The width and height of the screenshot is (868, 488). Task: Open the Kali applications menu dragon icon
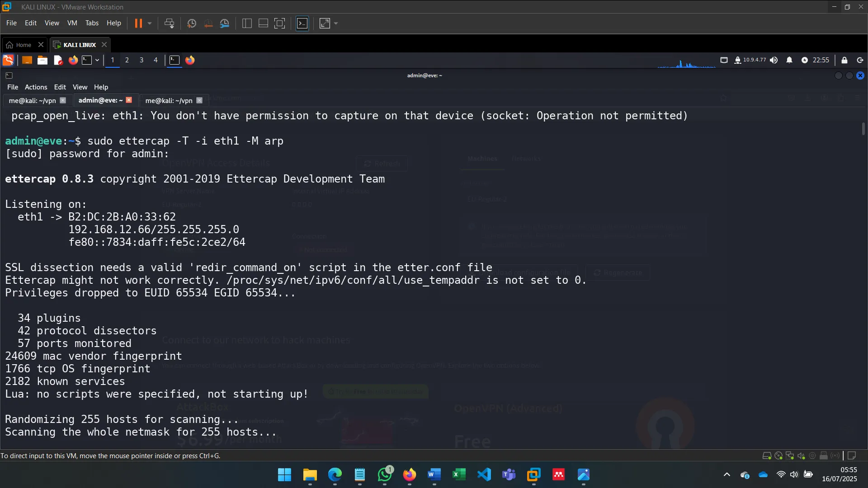8,60
